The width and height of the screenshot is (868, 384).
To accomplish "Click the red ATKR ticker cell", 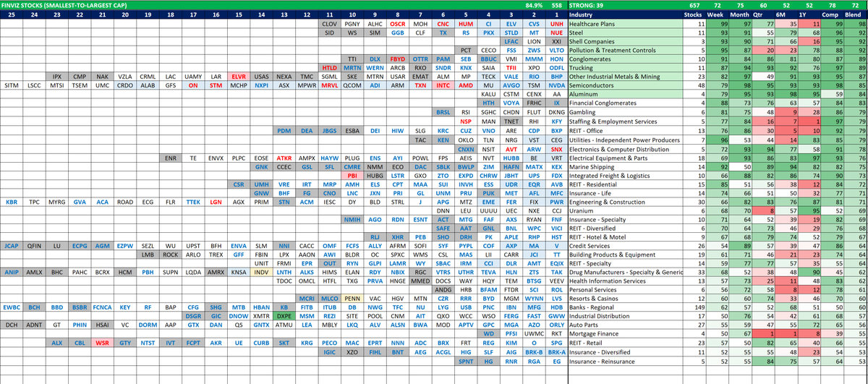I will [284, 157].
